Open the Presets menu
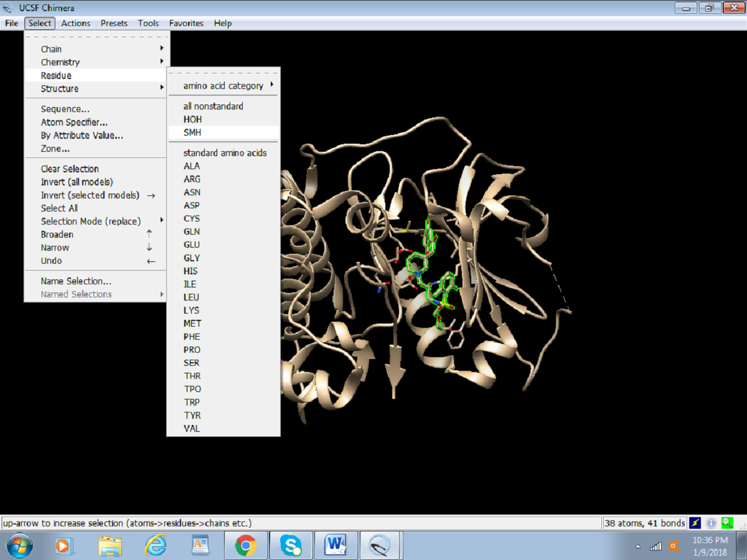The height and width of the screenshot is (560, 747). click(114, 23)
